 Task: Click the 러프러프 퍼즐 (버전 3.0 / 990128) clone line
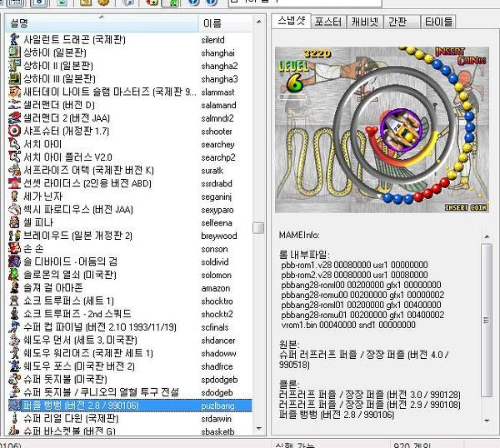pyautogui.click(x=370, y=395)
